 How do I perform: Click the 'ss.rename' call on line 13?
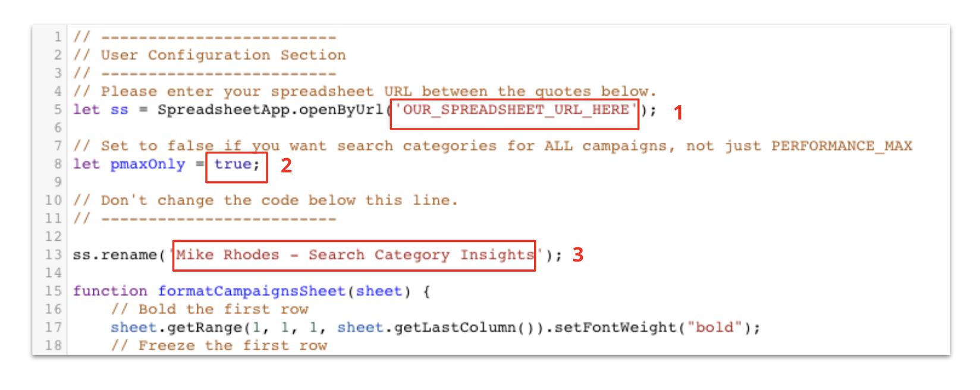click(x=115, y=255)
